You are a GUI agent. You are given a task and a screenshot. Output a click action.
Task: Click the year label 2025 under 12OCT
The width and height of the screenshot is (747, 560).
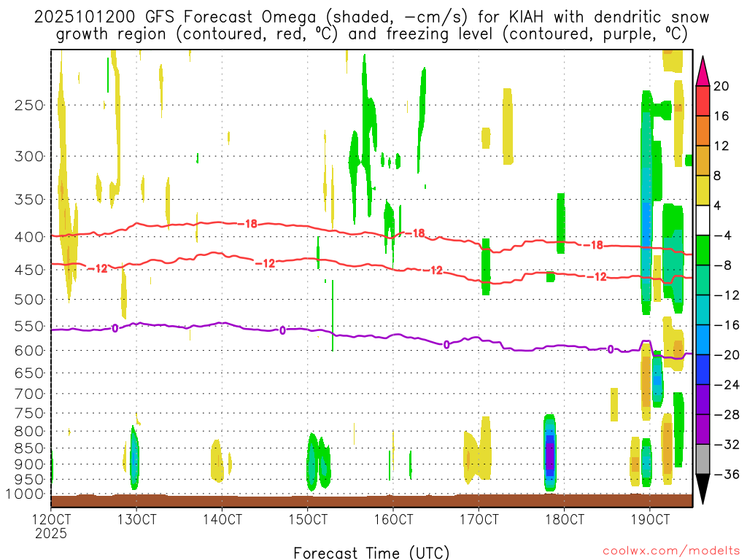(x=51, y=533)
